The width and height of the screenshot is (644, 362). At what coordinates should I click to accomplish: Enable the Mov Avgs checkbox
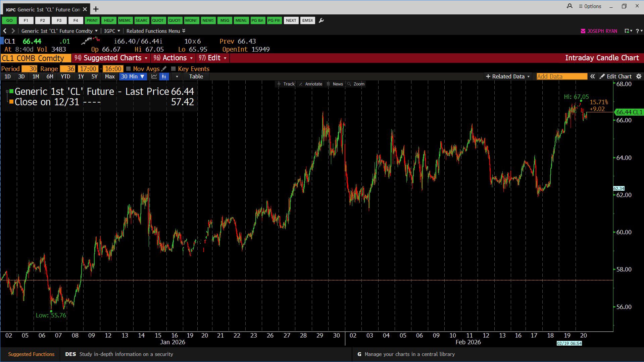pyautogui.click(x=129, y=69)
